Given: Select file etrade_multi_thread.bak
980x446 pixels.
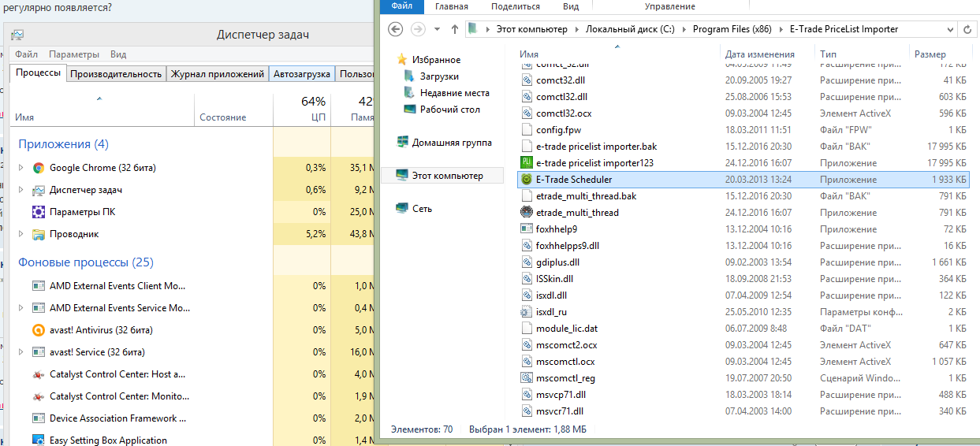Looking at the screenshot, I should click(x=586, y=196).
